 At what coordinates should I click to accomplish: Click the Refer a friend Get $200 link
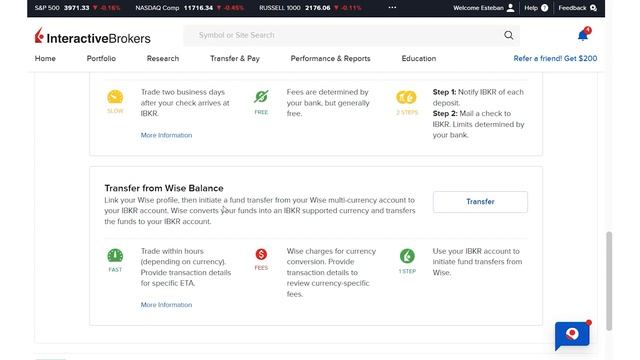coord(555,58)
